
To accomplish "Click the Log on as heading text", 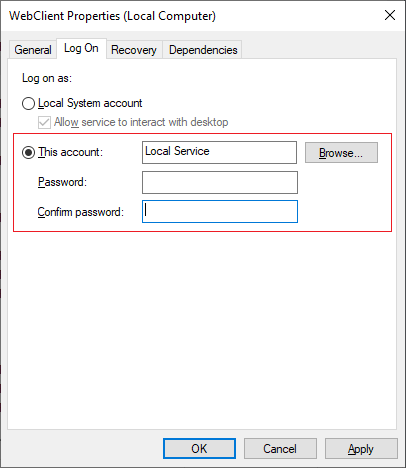I will (x=47, y=78).
